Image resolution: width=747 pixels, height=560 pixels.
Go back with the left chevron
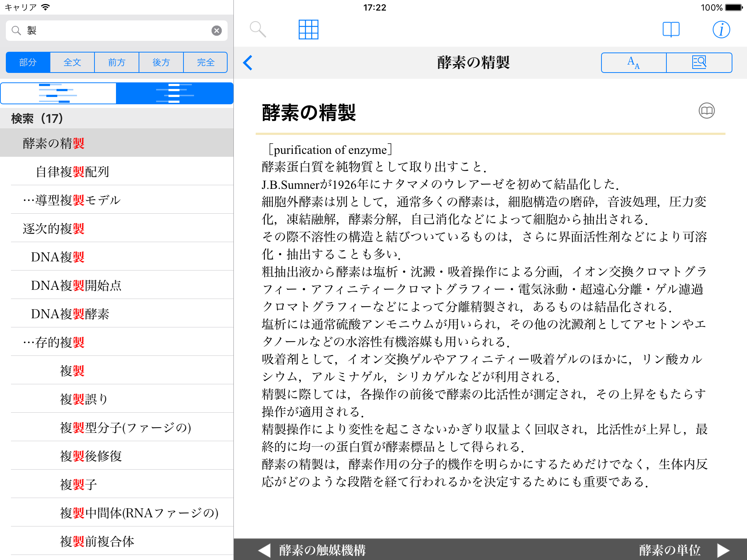click(x=248, y=63)
